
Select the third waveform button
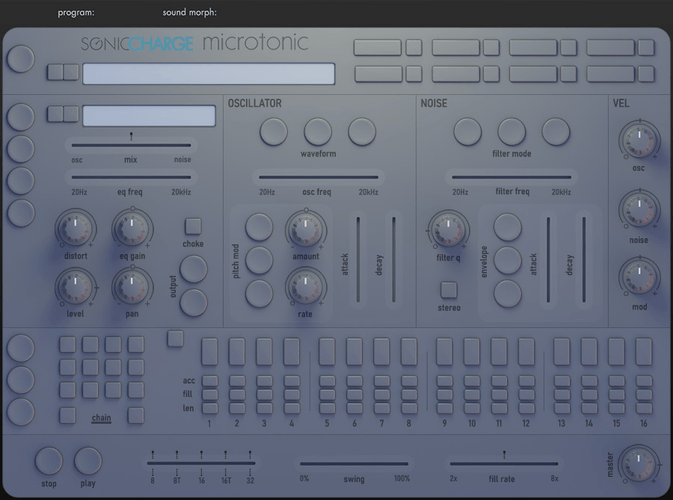pos(362,132)
